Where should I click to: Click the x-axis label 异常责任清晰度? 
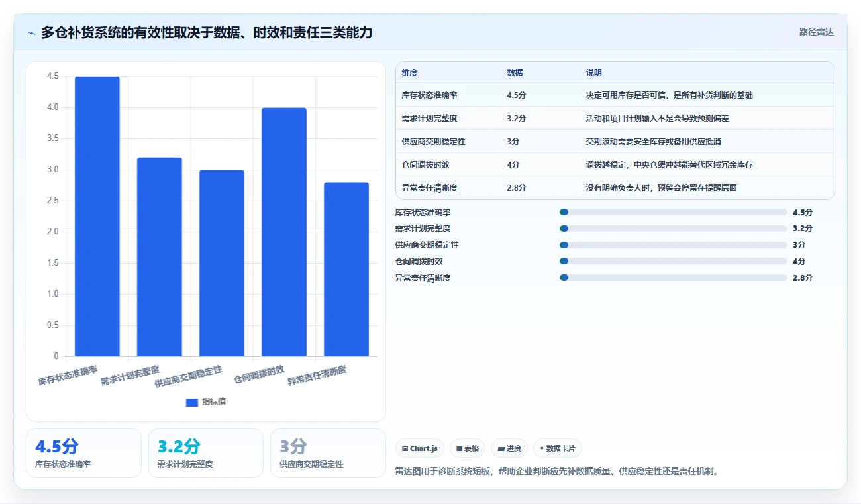[x=317, y=376]
